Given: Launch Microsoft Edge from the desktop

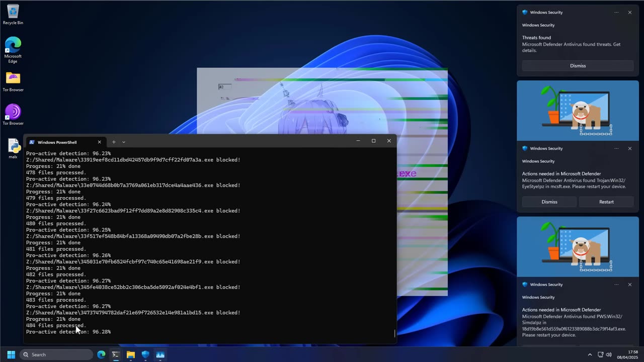Looking at the screenshot, I should coord(13,50).
